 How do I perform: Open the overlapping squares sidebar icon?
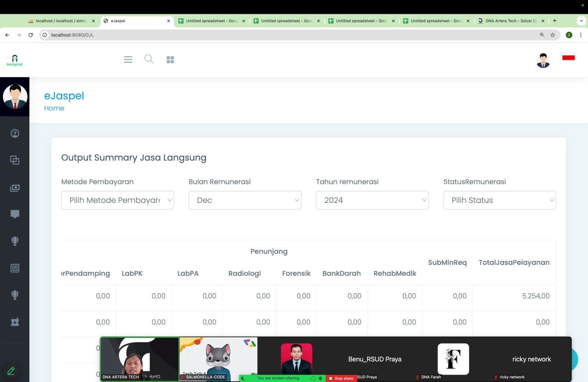pos(15,160)
